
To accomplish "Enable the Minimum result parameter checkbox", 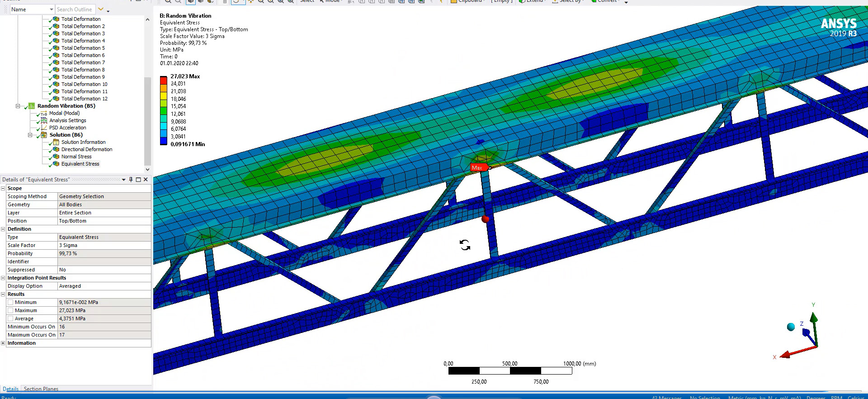I will 10,302.
